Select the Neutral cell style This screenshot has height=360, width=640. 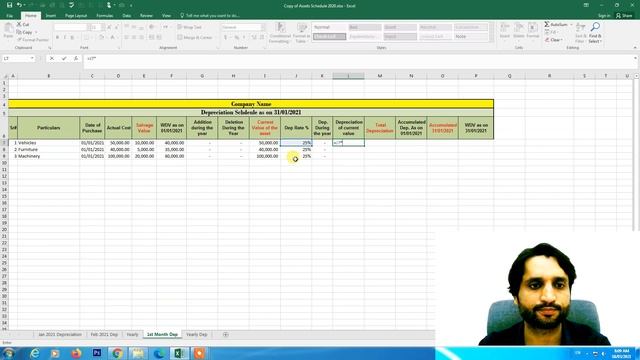435,27
